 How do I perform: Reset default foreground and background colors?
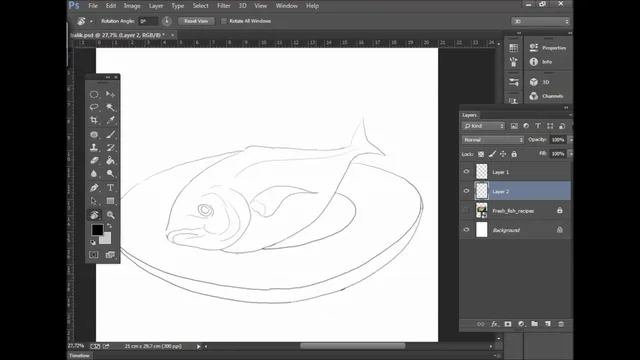pyautogui.click(x=93, y=242)
